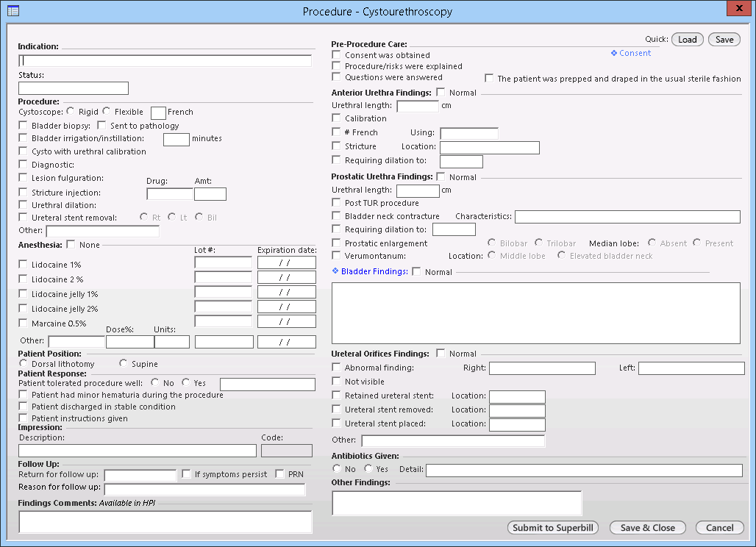Check Lidocaine 1%

pyautogui.click(x=23, y=264)
